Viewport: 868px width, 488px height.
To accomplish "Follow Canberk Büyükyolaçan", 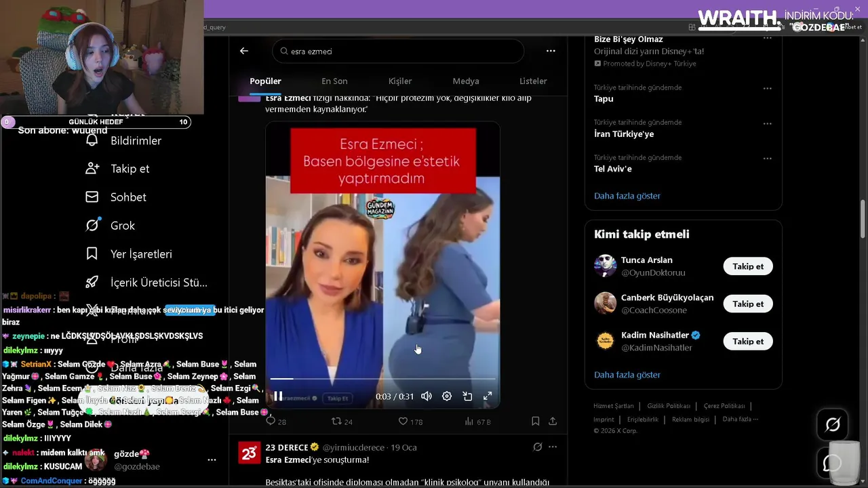I will 748,304.
